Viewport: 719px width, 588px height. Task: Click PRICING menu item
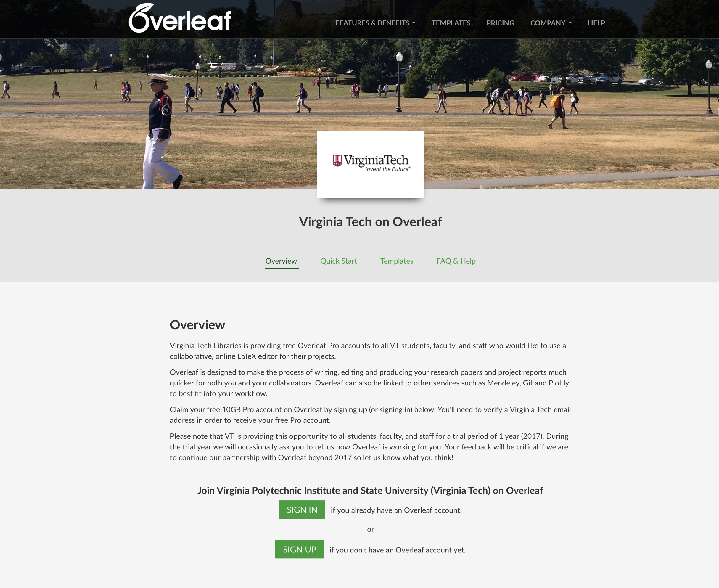[501, 22]
